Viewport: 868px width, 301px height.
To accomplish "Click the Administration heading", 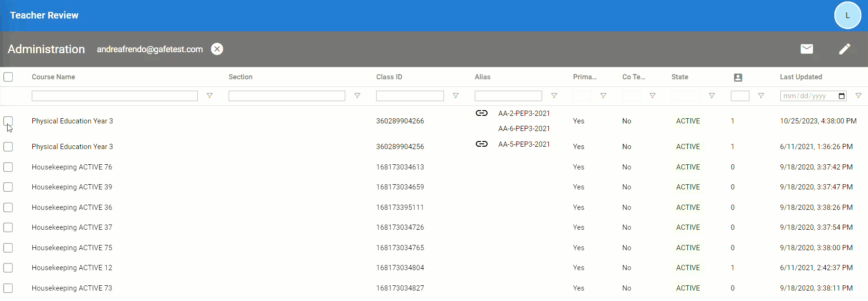I will pos(46,49).
